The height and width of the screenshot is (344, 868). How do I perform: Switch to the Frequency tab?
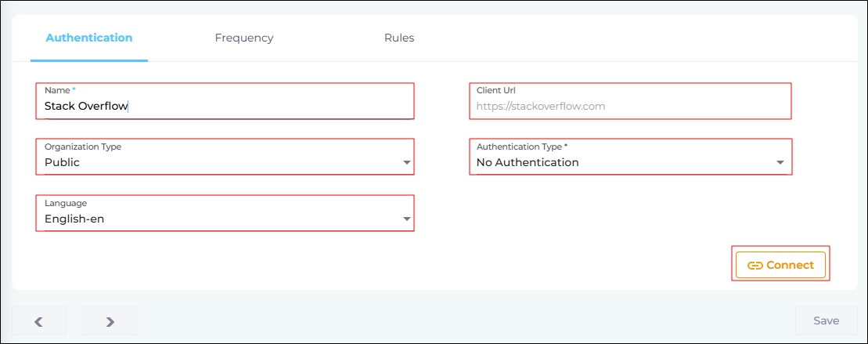tap(244, 38)
